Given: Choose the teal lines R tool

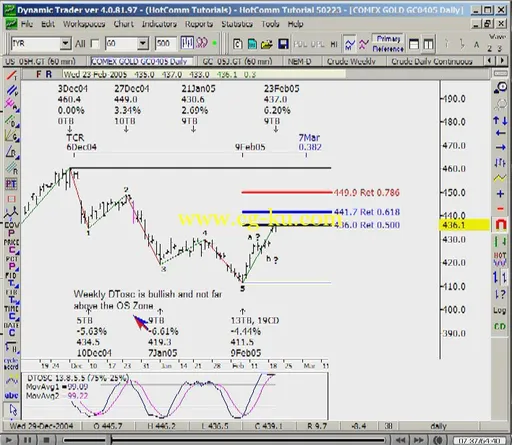Looking at the screenshot, I should 11,167.
